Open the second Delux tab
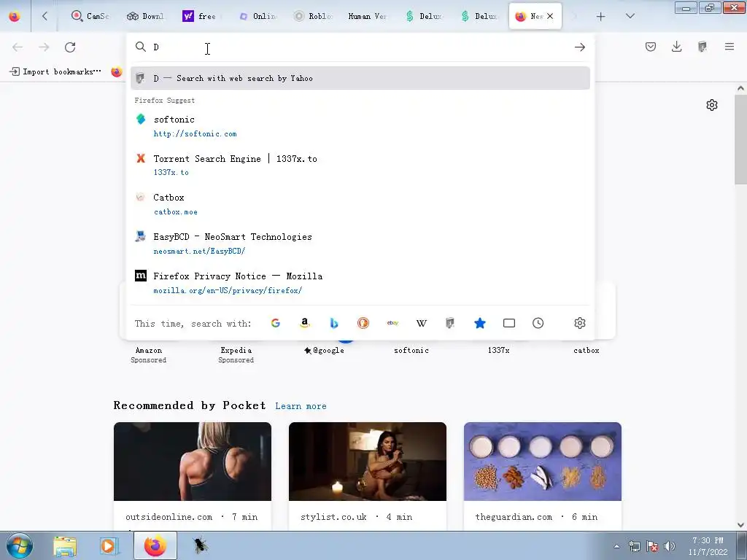 (x=480, y=16)
